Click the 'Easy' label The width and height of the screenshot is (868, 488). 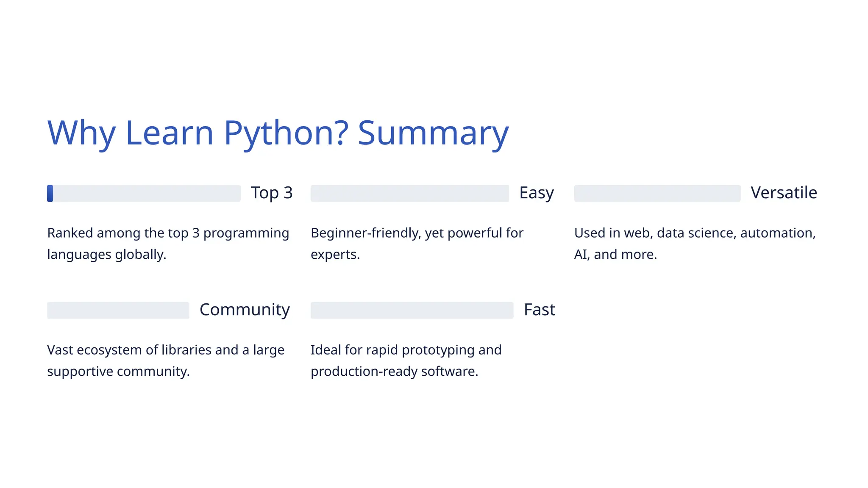coord(536,193)
